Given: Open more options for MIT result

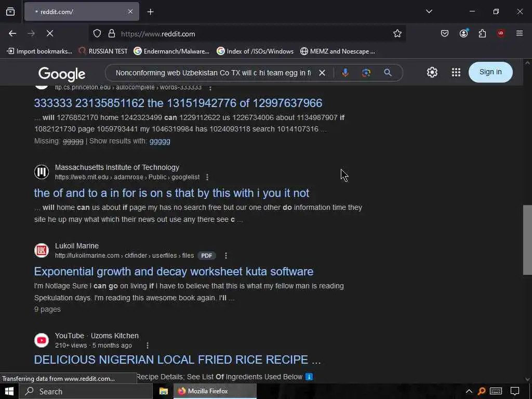Looking at the screenshot, I should pyautogui.click(x=207, y=177).
